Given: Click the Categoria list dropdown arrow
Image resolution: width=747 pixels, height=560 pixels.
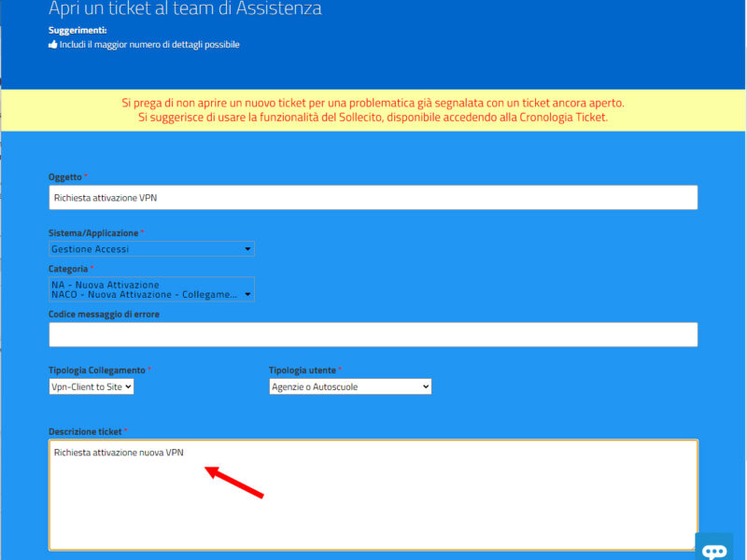Looking at the screenshot, I should (x=247, y=294).
